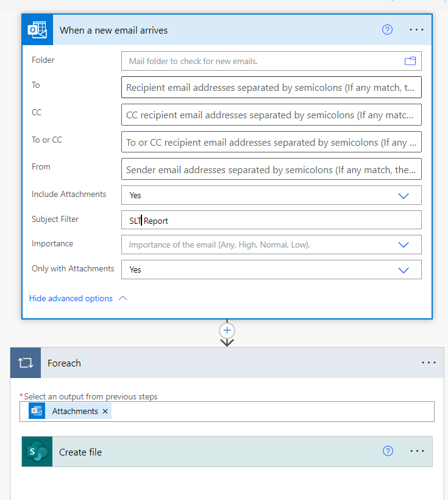Click into the From sender field
Image resolution: width=448 pixels, height=500 pixels.
point(271,169)
